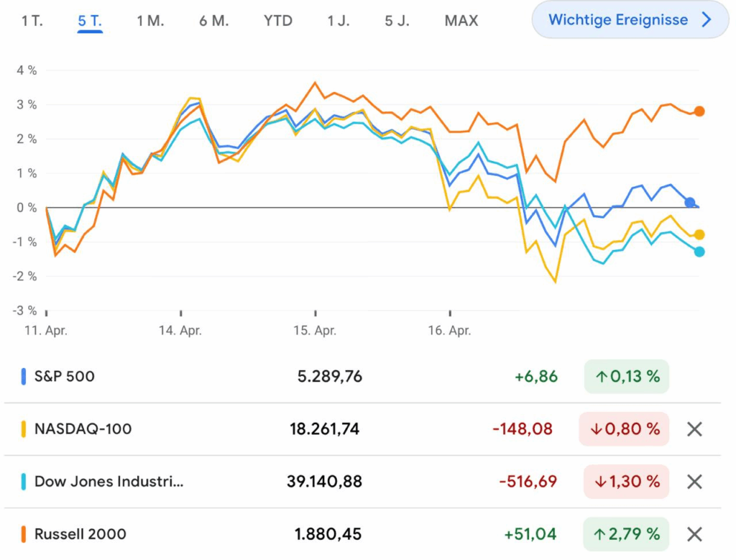Switch to the 1 M. range

[x=150, y=21]
